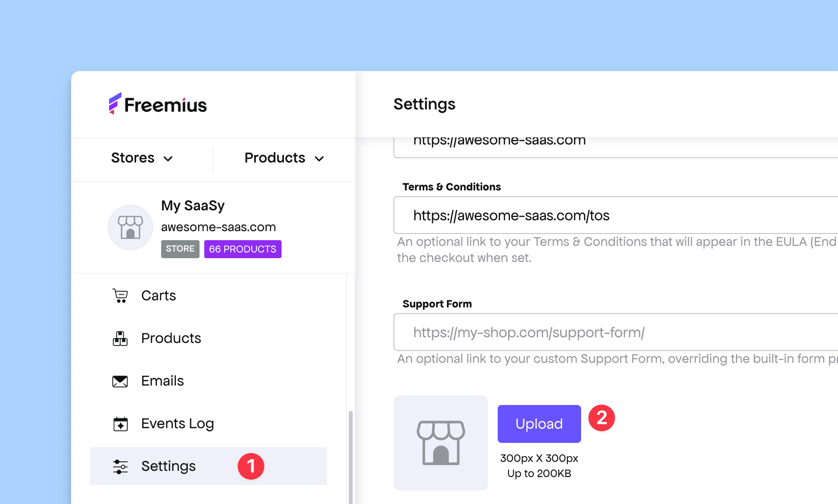Screen dimensions: 838x504
Task: Click the Freemius logo icon
Action: [x=115, y=104]
